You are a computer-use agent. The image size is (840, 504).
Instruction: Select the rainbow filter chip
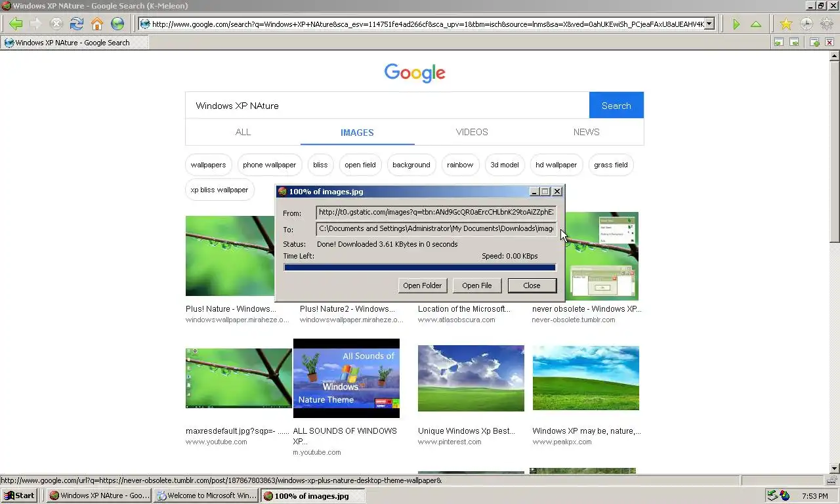coord(460,165)
